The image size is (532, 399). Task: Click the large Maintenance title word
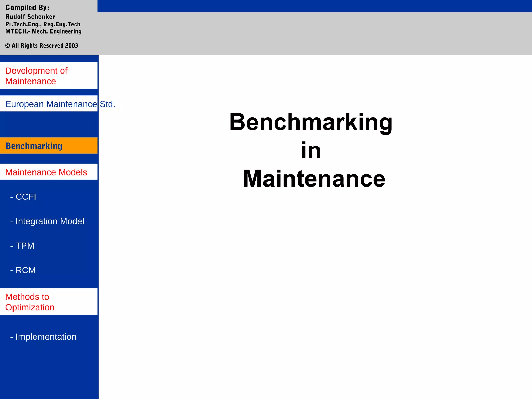[x=314, y=179]
